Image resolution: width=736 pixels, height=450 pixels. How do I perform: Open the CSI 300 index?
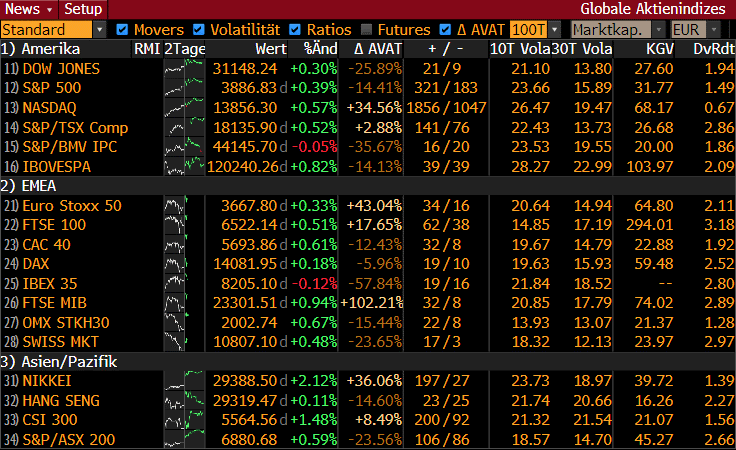tap(50, 419)
